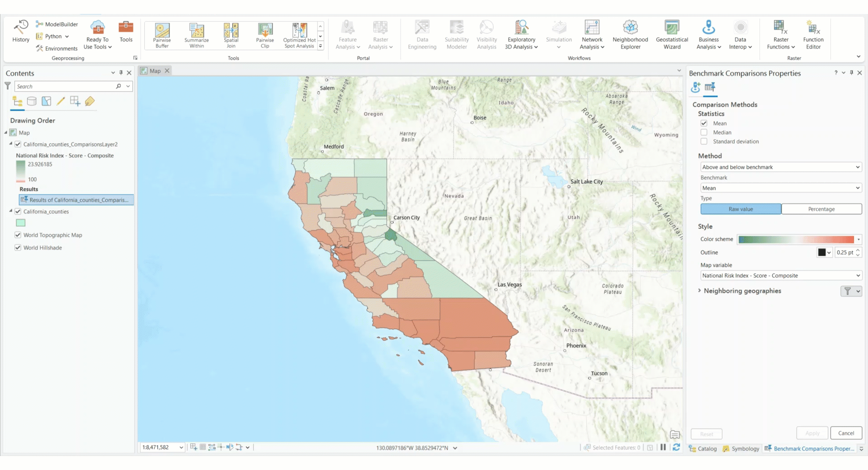The height and width of the screenshot is (470, 868).
Task: Pause map drawing in status bar
Action: click(x=663, y=447)
